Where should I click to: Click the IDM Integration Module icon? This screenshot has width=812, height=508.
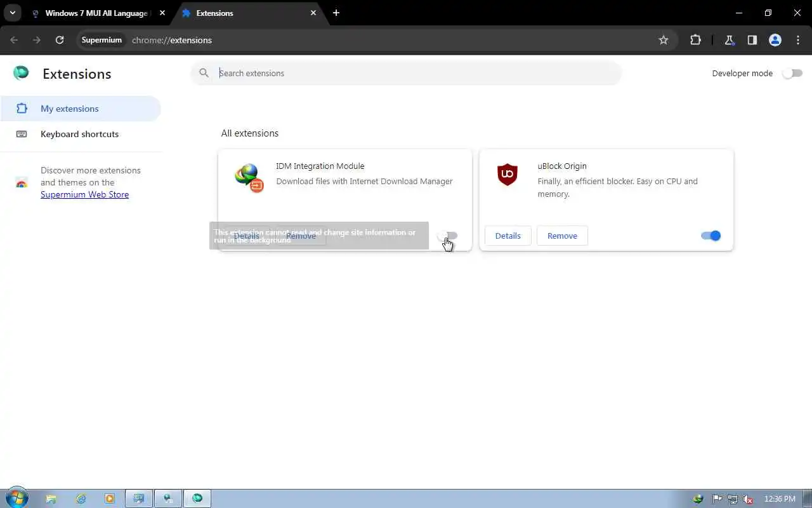tap(249, 177)
